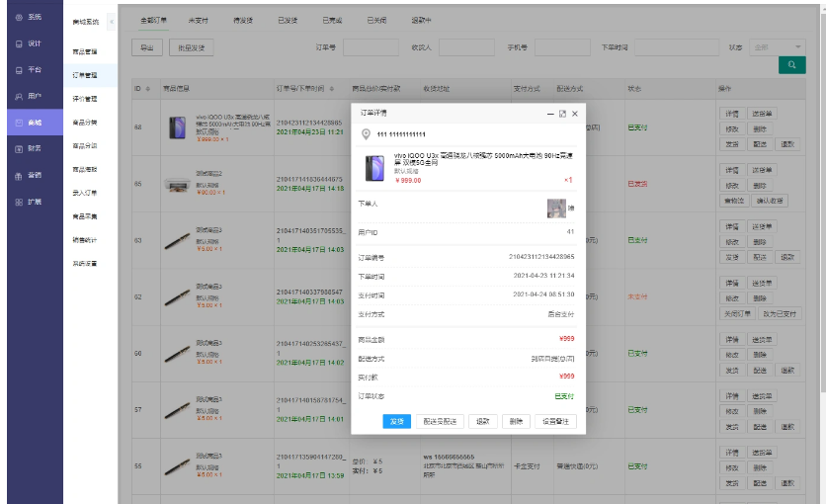Close the 订单详情 dialog
The height and width of the screenshot is (504, 826).
[575, 114]
